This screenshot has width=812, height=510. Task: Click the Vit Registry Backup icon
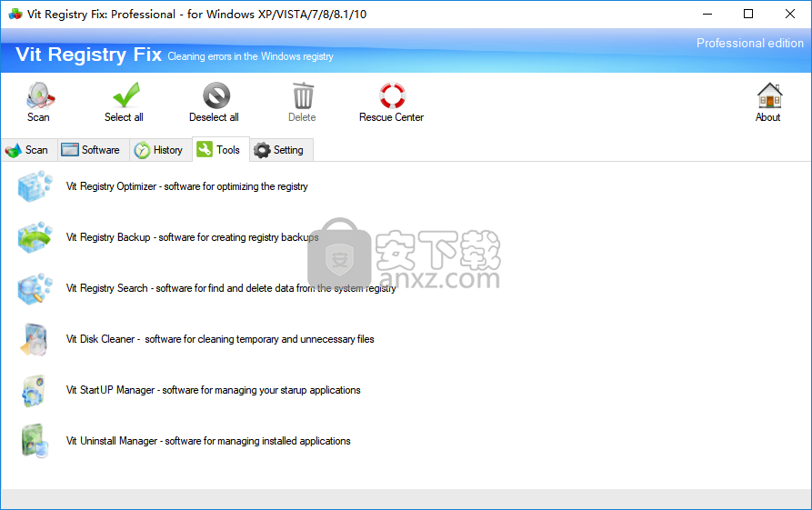(35, 237)
